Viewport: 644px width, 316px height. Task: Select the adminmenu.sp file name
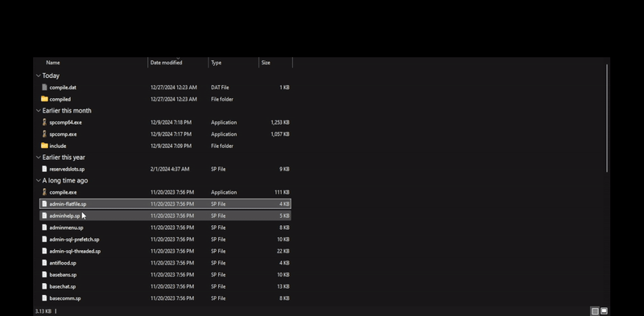(66, 228)
